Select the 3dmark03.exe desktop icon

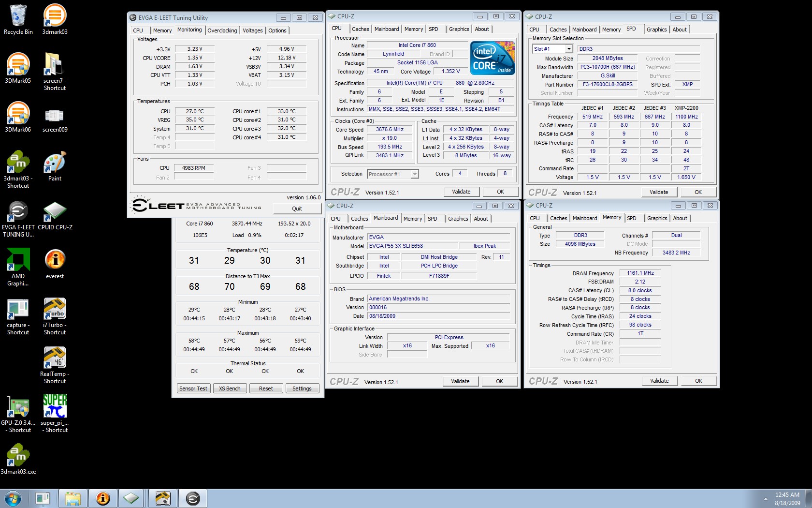pyautogui.click(x=18, y=460)
